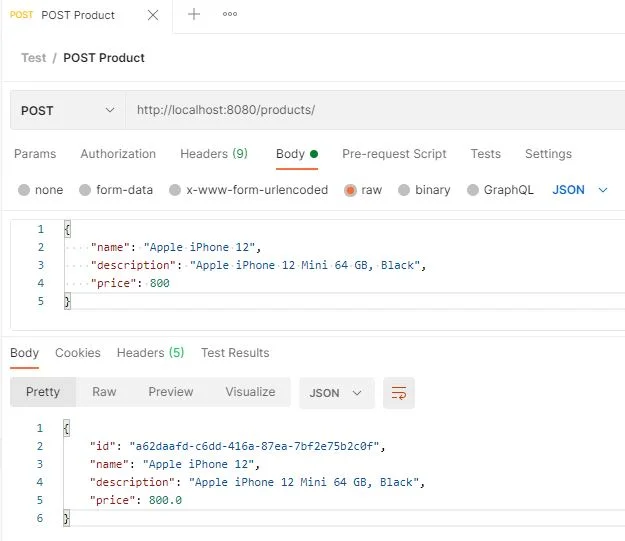This screenshot has width=625, height=541.
Task: View response in Raw mode
Action: (104, 392)
